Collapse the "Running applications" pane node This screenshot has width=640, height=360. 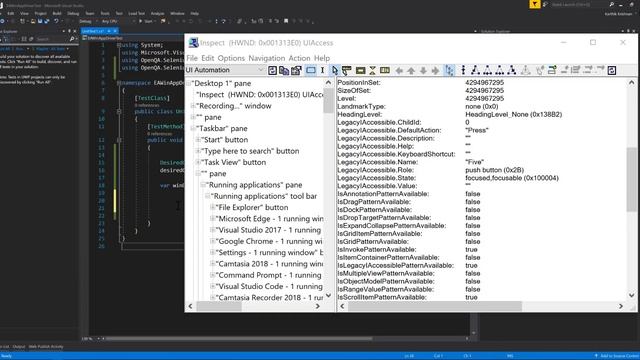pyautogui.click(x=203, y=185)
